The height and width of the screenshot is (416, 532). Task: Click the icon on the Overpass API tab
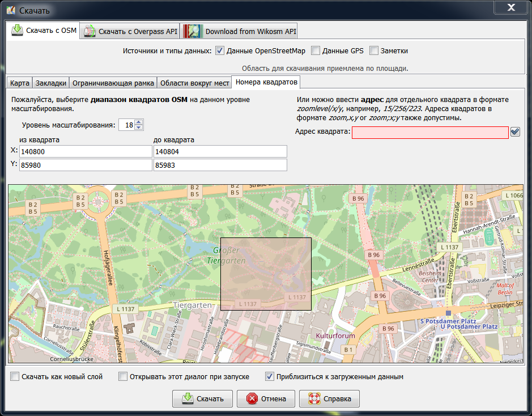[x=90, y=31]
